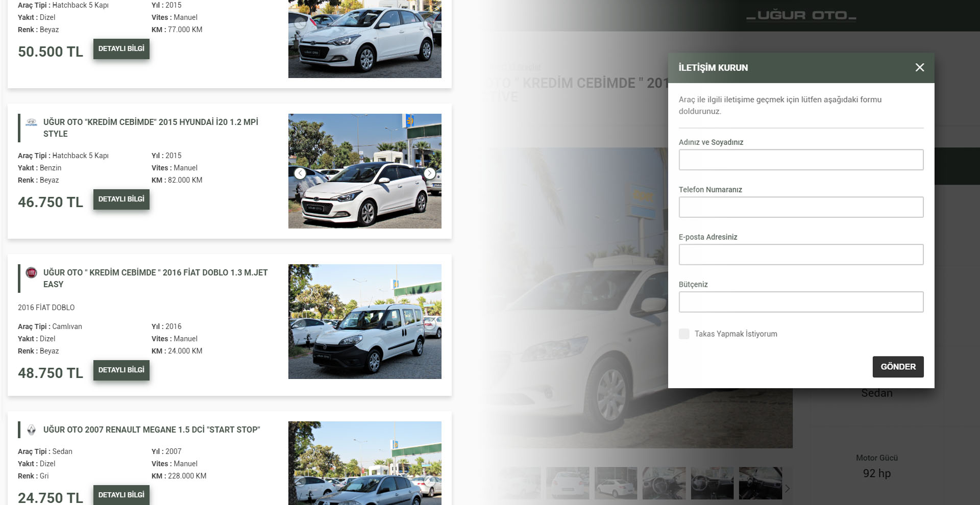Close the İletişim Kurun dialog

click(920, 67)
